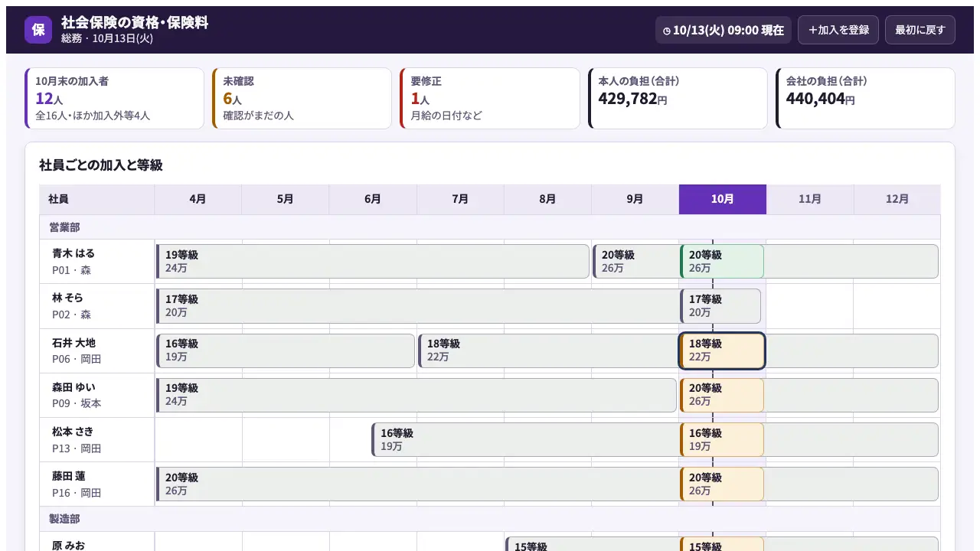
Task: Click 林 そら's 10月 17等級 block
Action: (x=720, y=306)
